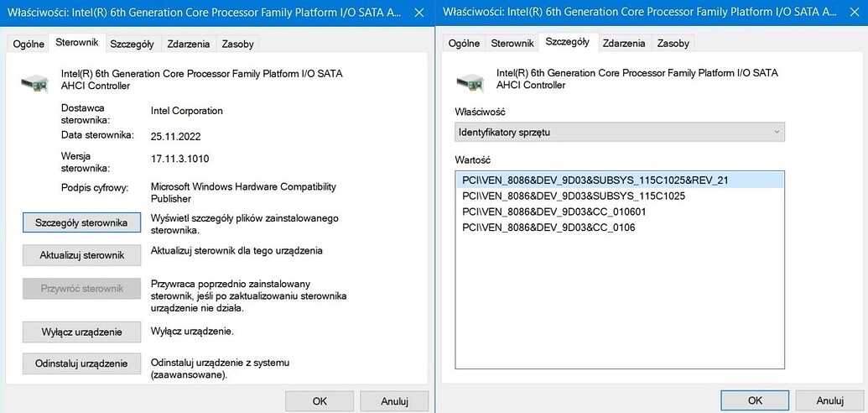
Task: Confirm with OK in left dialog
Action: [320, 401]
